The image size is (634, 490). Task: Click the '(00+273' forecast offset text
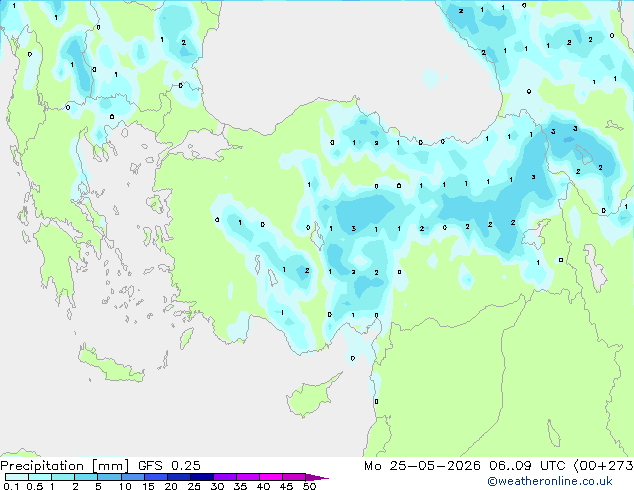[604, 466]
